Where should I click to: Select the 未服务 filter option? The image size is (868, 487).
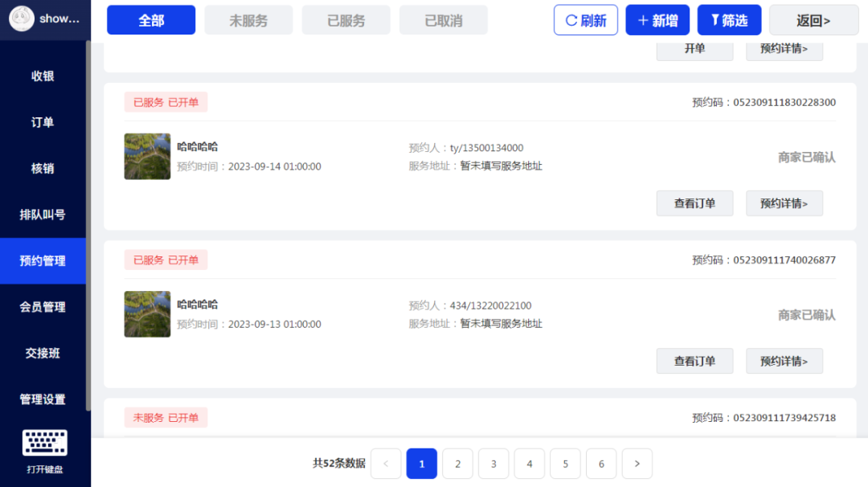(248, 19)
